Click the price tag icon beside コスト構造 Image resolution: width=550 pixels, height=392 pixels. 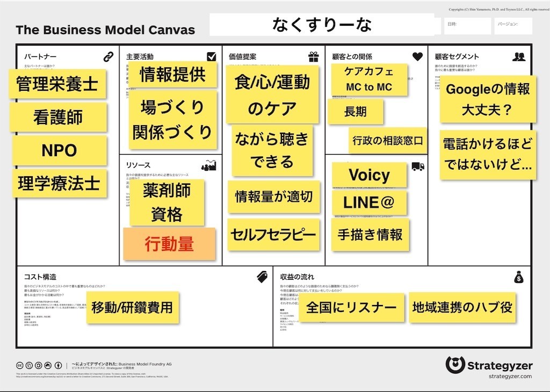tap(262, 277)
